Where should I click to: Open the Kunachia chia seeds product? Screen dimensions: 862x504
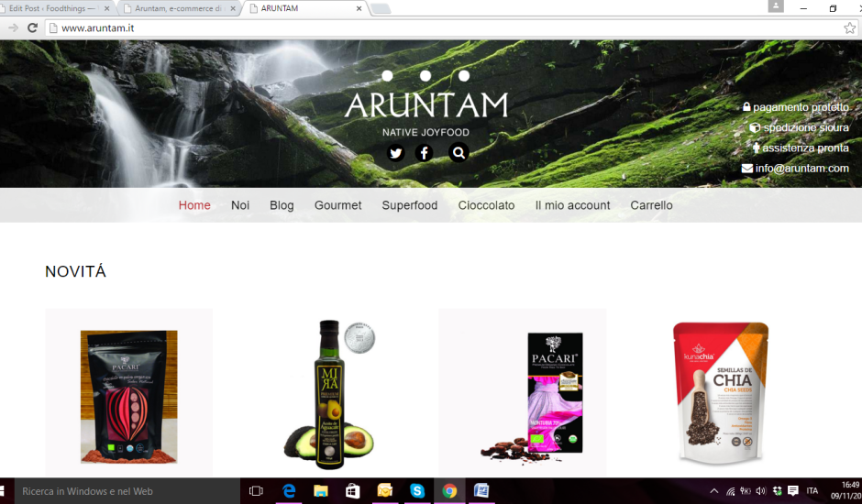click(x=721, y=393)
